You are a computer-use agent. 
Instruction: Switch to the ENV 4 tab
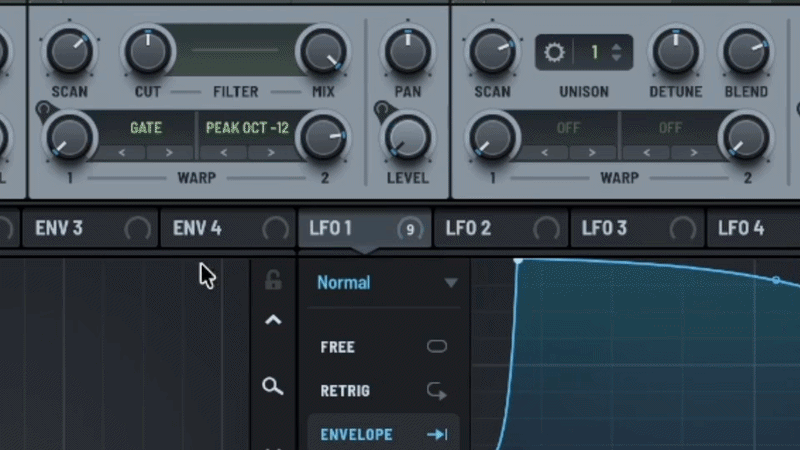228,229
